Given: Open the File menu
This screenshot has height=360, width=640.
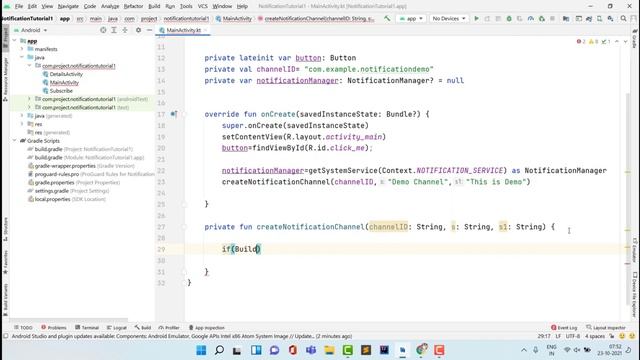Looking at the screenshot, I should 19,6.
